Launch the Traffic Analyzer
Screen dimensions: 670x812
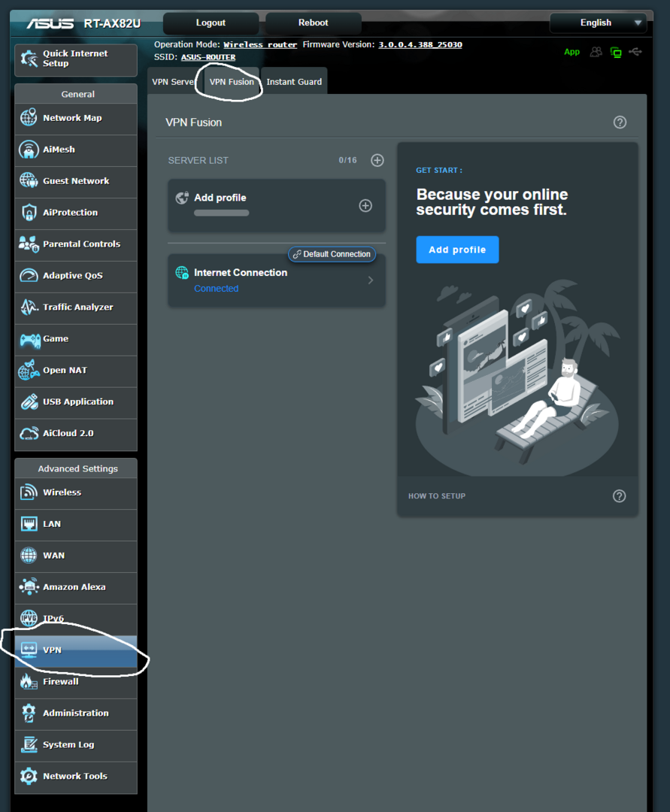pos(75,308)
